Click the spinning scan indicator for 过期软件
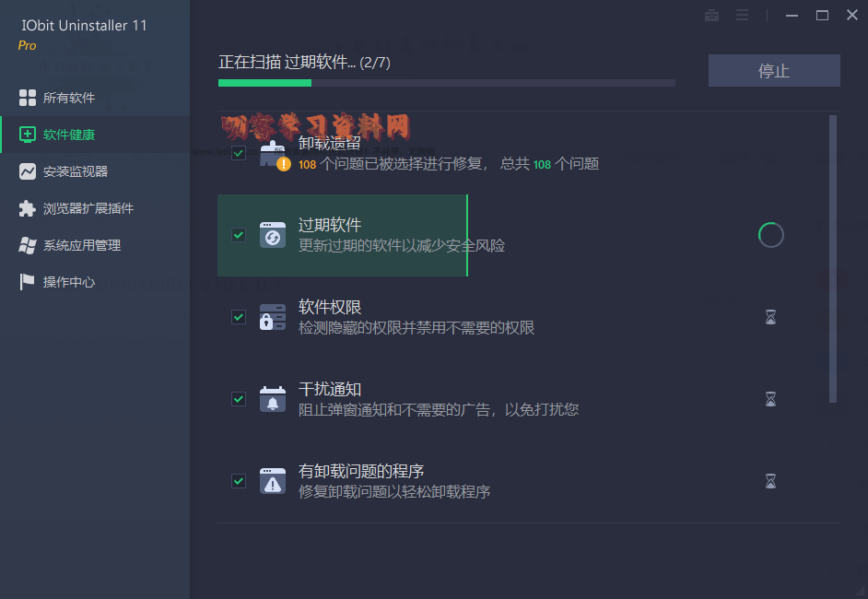The width and height of the screenshot is (868, 599). click(x=770, y=235)
